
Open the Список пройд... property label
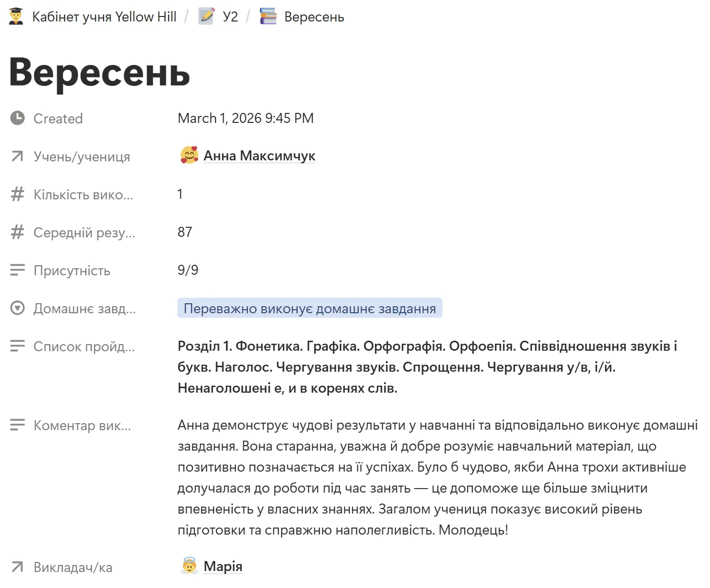pos(84,347)
